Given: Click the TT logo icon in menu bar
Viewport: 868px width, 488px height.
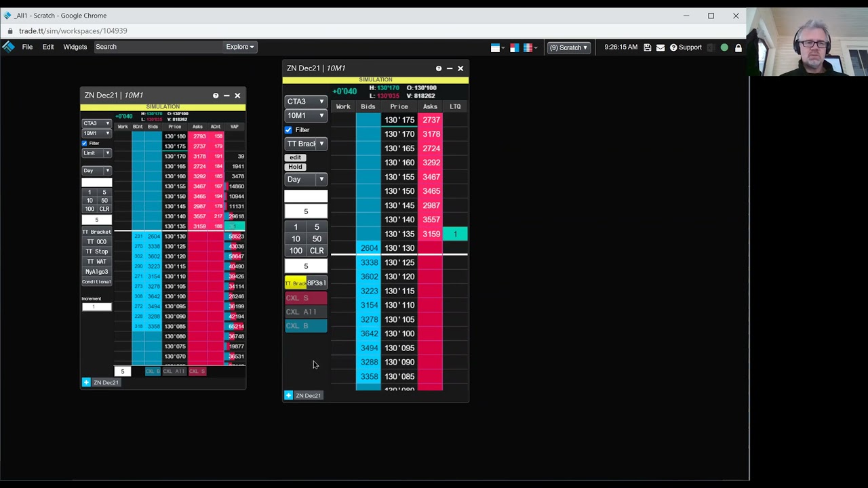Looking at the screenshot, I should (8, 47).
